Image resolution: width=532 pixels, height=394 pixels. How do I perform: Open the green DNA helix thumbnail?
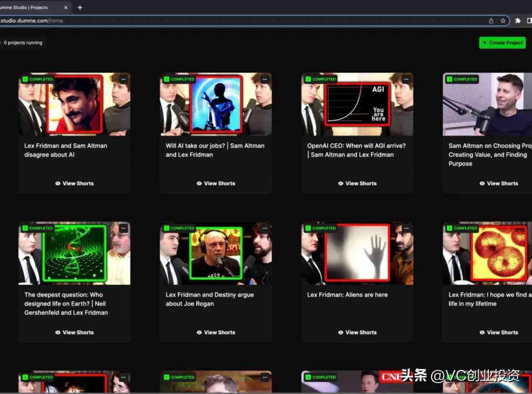click(x=75, y=253)
